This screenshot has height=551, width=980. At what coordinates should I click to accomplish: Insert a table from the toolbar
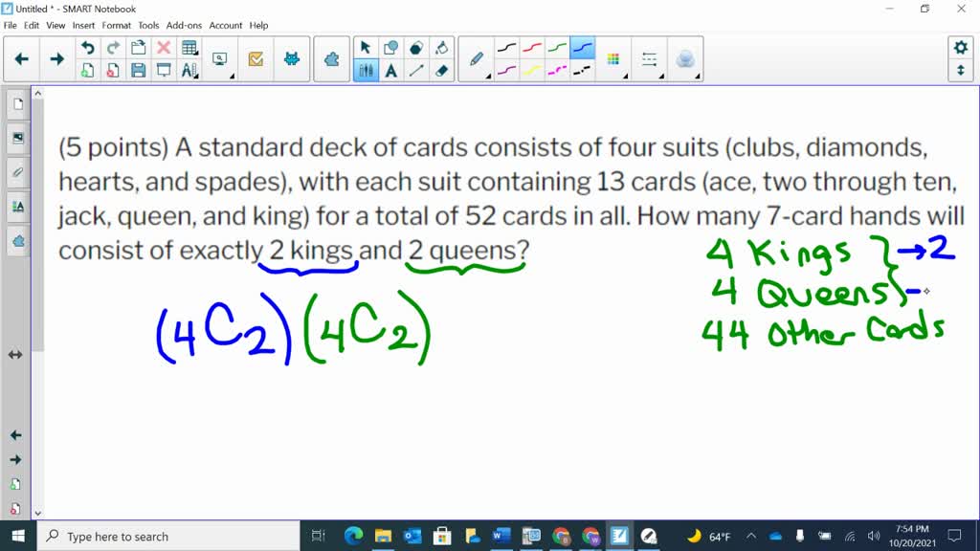click(x=189, y=48)
